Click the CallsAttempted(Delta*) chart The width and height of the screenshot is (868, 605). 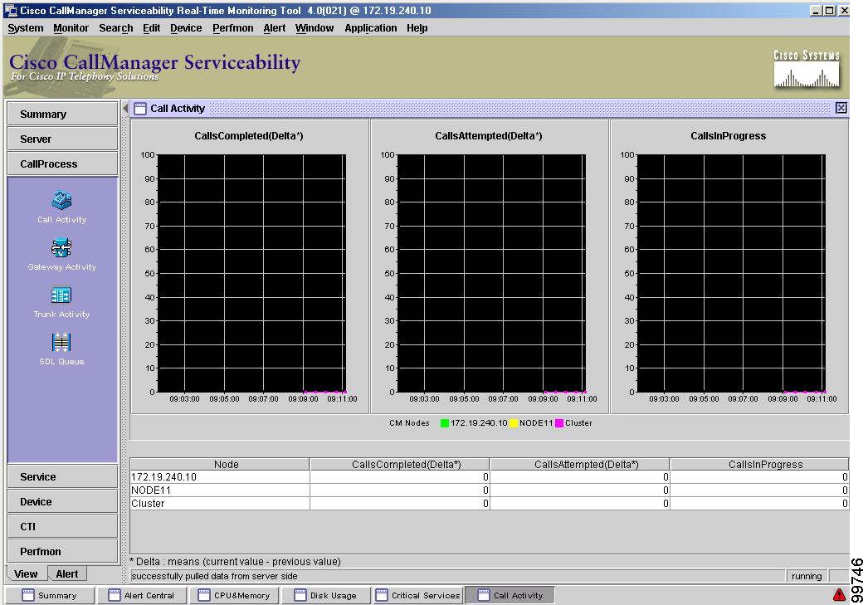[491, 273]
